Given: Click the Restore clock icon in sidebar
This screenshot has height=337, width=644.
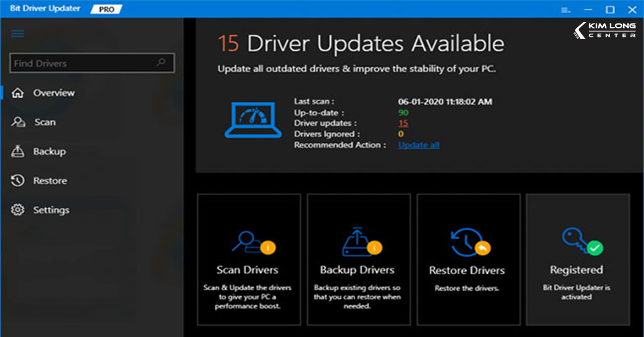Looking at the screenshot, I should point(18,181).
